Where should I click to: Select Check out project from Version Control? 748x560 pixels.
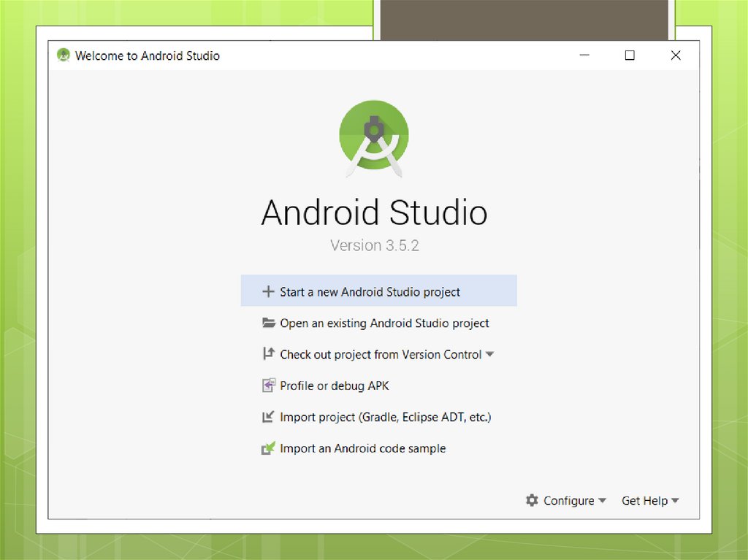pyautogui.click(x=380, y=353)
